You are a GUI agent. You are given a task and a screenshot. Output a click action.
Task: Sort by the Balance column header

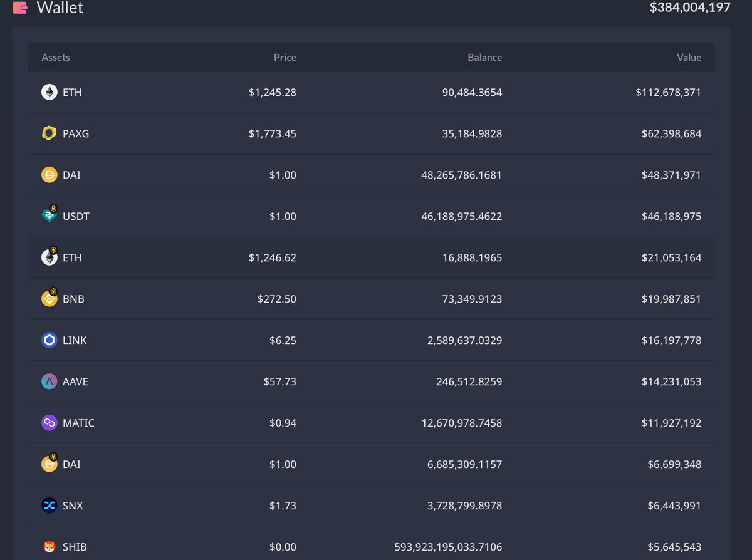(485, 57)
